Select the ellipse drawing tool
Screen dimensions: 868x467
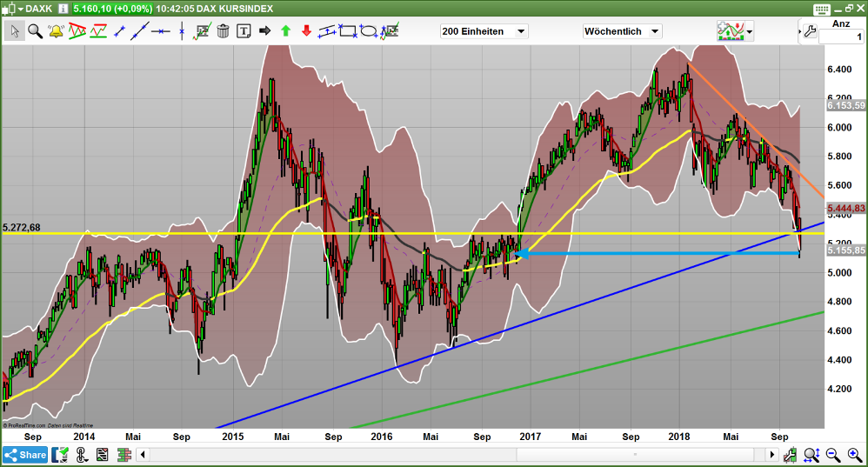[369, 31]
